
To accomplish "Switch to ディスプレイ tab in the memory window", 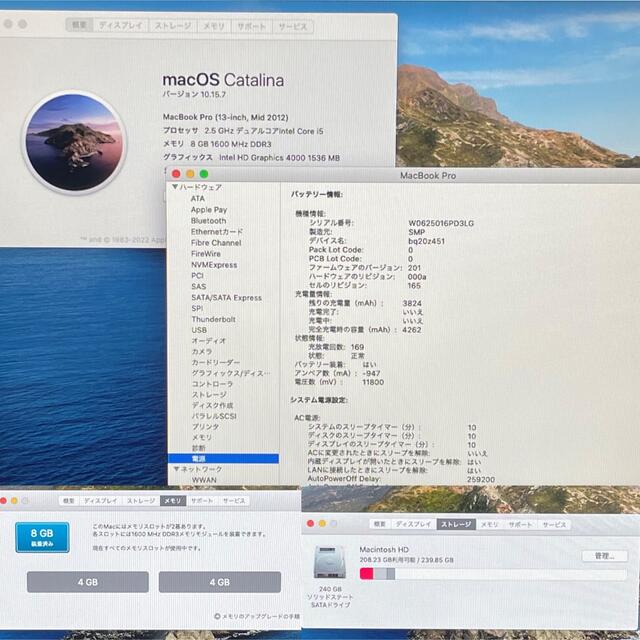I will click(x=100, y=501).
